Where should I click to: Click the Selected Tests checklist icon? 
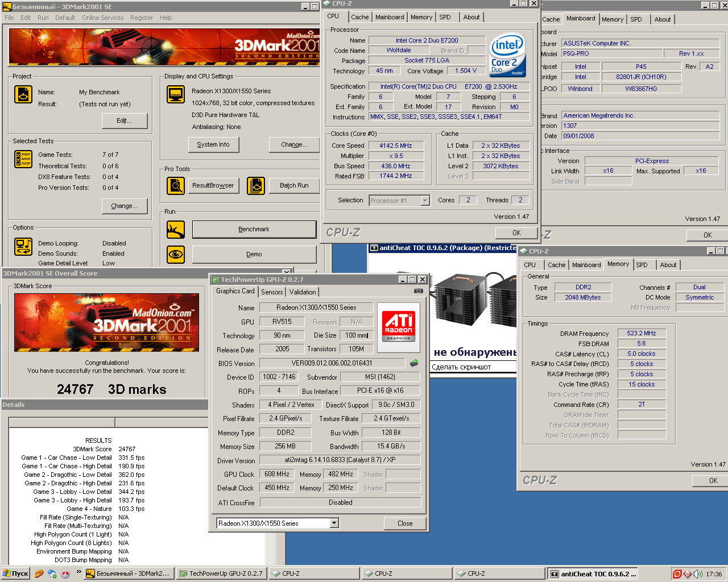(23, 159)
